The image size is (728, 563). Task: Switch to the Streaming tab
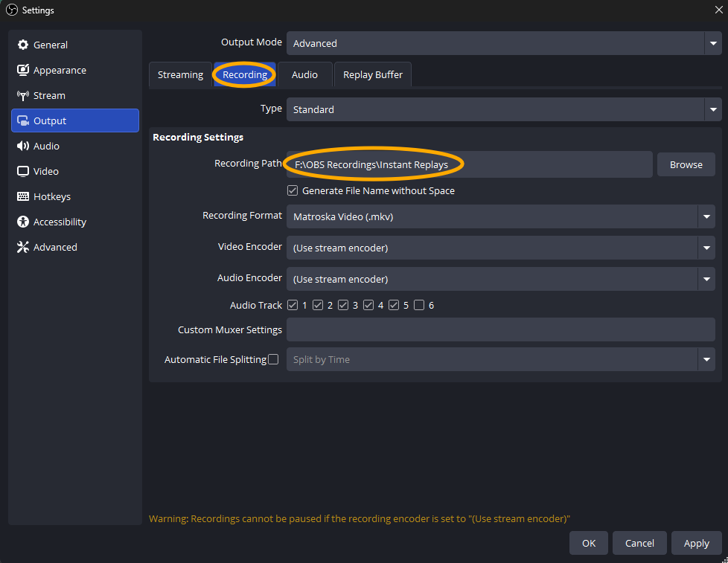tap(180, 74)
